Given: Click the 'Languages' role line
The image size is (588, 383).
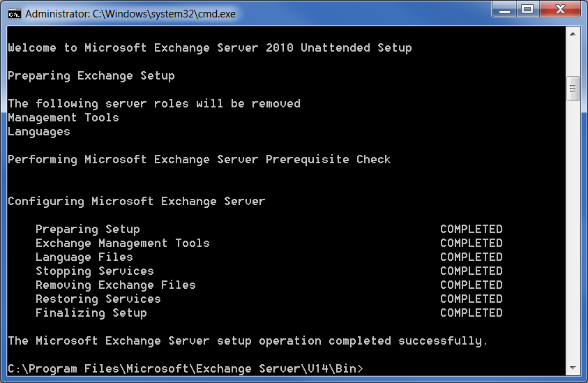Looking at the screenshot, I should pyautogui.click(x=39, y=132).
